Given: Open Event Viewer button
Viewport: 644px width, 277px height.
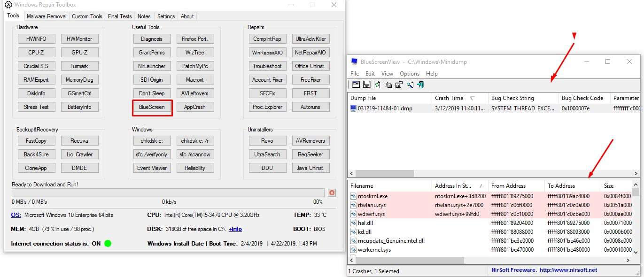Looking at the screenshot, I should (x=152, y=168).
